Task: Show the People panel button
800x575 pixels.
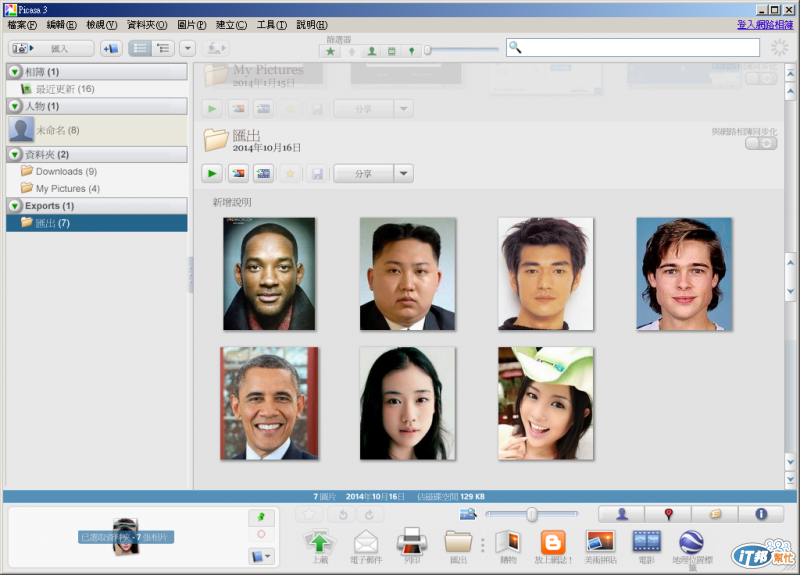Action: 621,514
